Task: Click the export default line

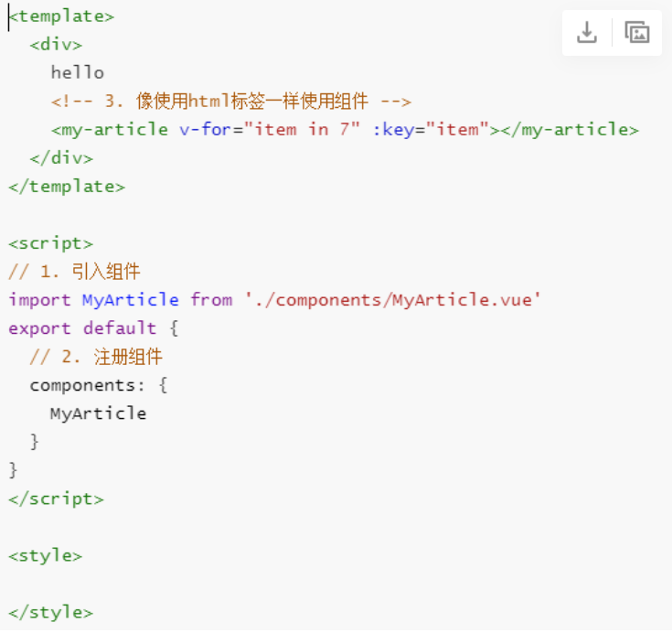Action: tap(93, 328)
